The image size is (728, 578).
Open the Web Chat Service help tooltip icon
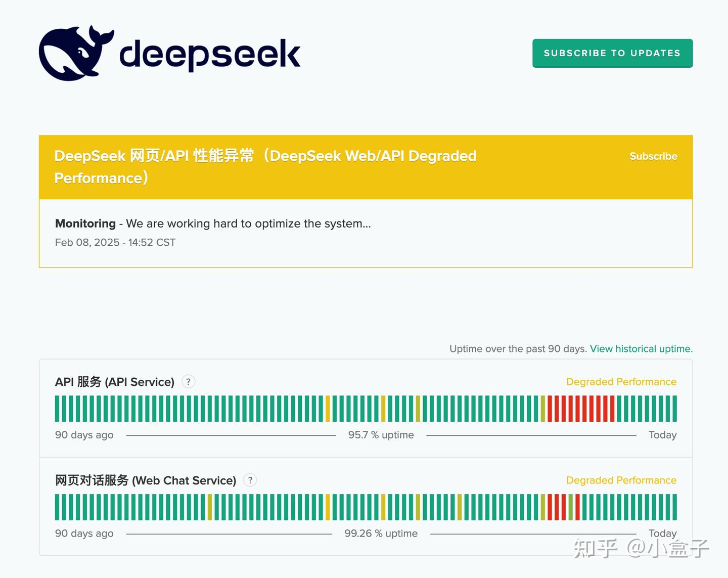point(250,480)
